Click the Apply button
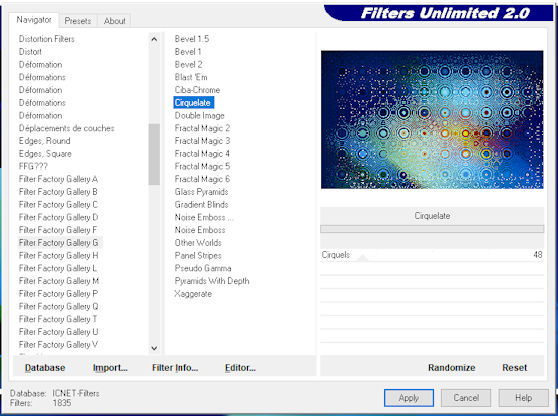 pyautogui.click(x=409, y=397)
